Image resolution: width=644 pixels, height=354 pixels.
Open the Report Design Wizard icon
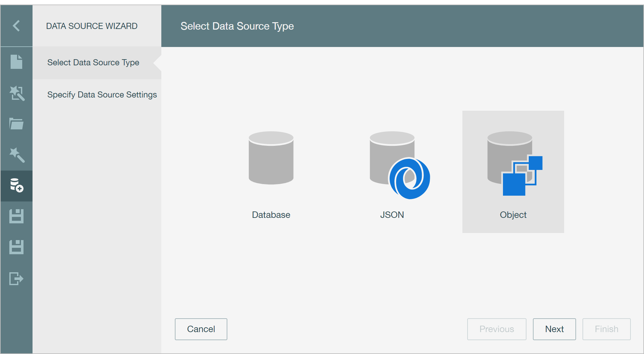[x=16, y=93]
